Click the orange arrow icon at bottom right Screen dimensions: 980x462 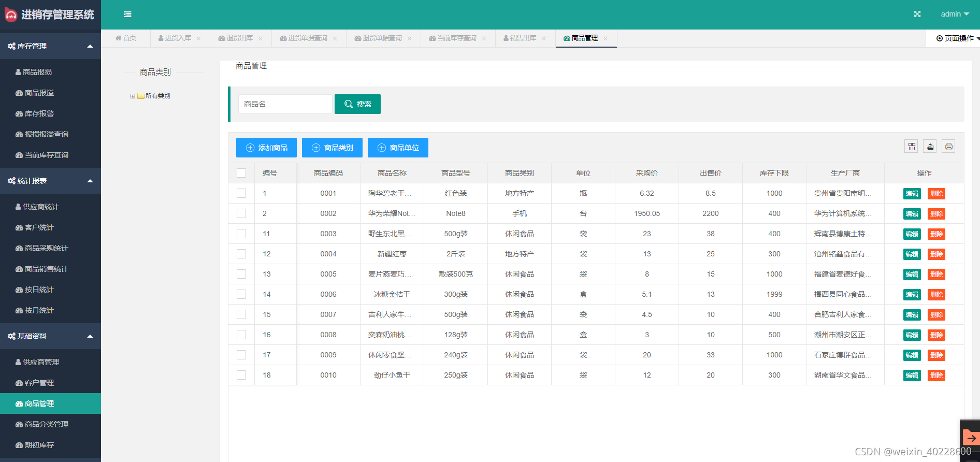(971, 438)
